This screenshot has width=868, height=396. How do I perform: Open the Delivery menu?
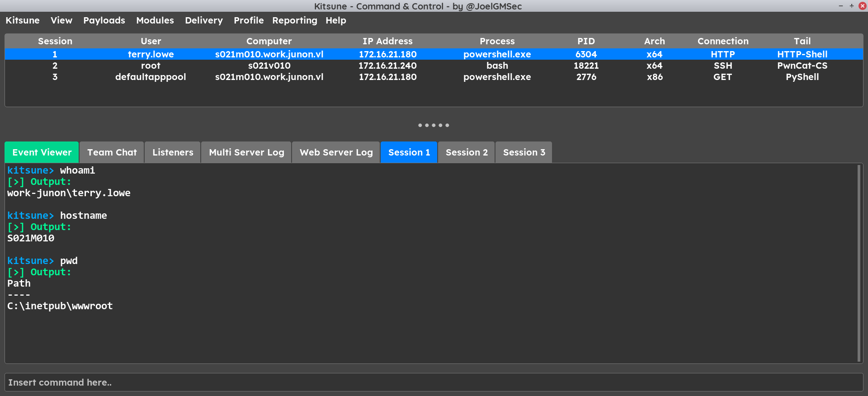pos(204,20)
